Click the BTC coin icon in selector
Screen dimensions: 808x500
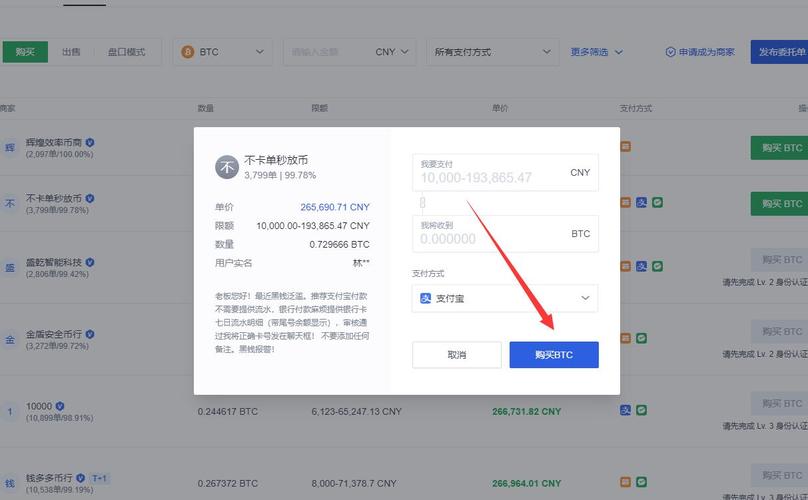click(188, 52)
